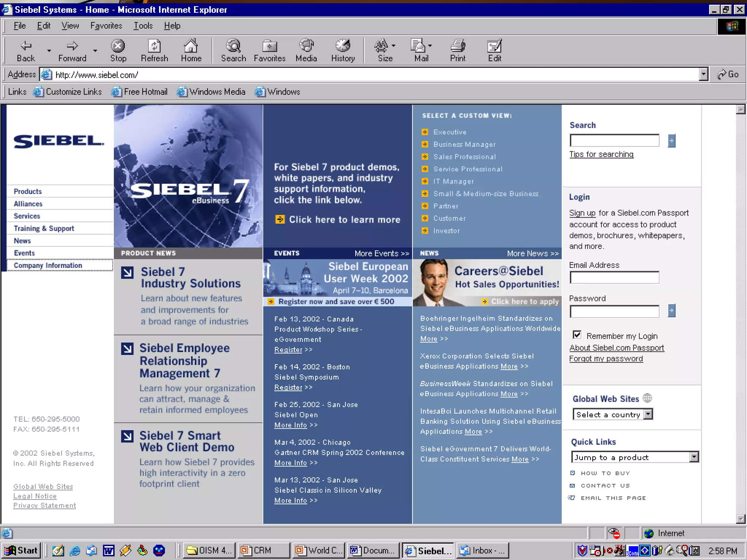Open the Search pane from toolbar
The height and width of the screenshot is (560, 747).
[x=233, y=51]
